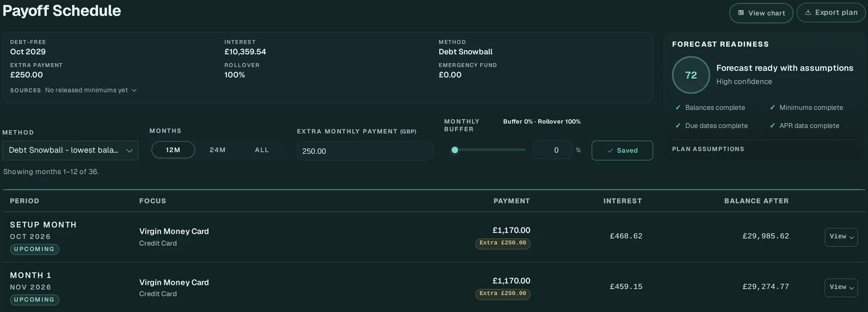The image size is (868, 312).
Task: Click interest value £468.62
Action: coord(626,236)
